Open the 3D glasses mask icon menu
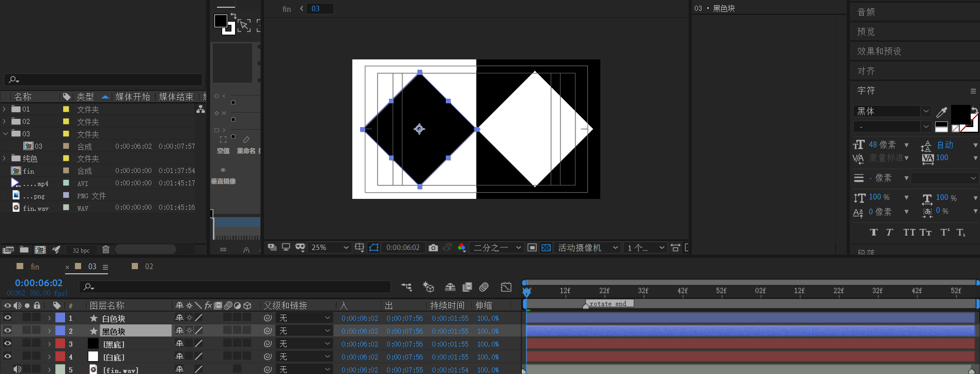 (300, 247)
